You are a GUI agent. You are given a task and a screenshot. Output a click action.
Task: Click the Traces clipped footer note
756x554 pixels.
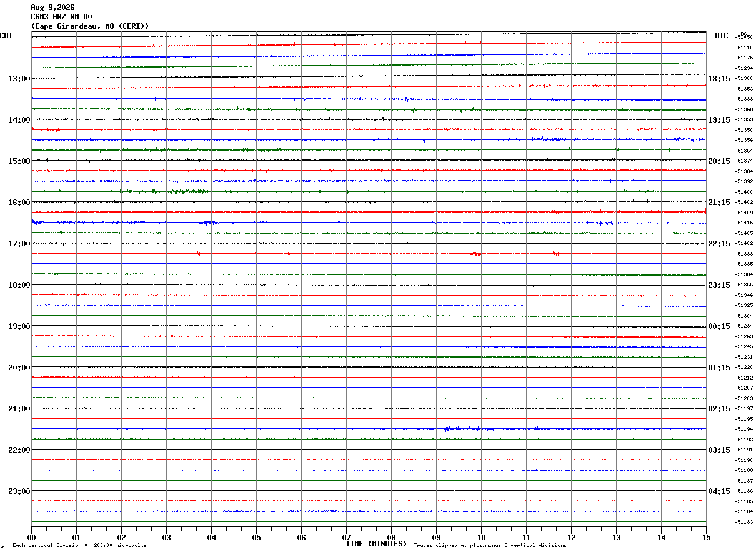point(490,546)
